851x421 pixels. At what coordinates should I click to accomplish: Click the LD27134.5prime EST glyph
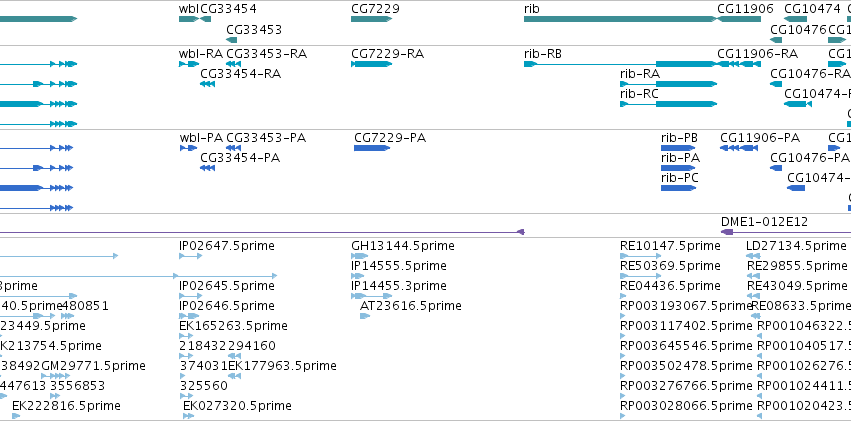pyautogui.click(x=753, y=256)
